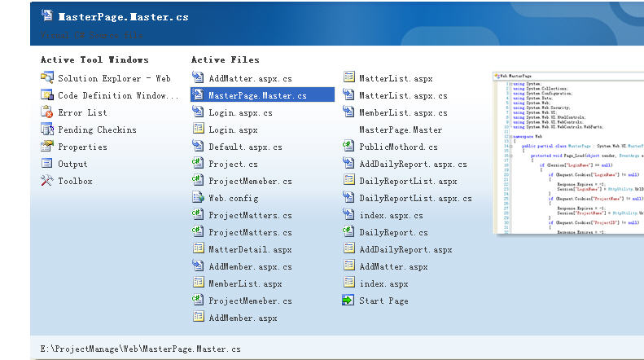Click the MatterList.aspx page icon
Screen dimensions: 644x360
tap(348, 77)
